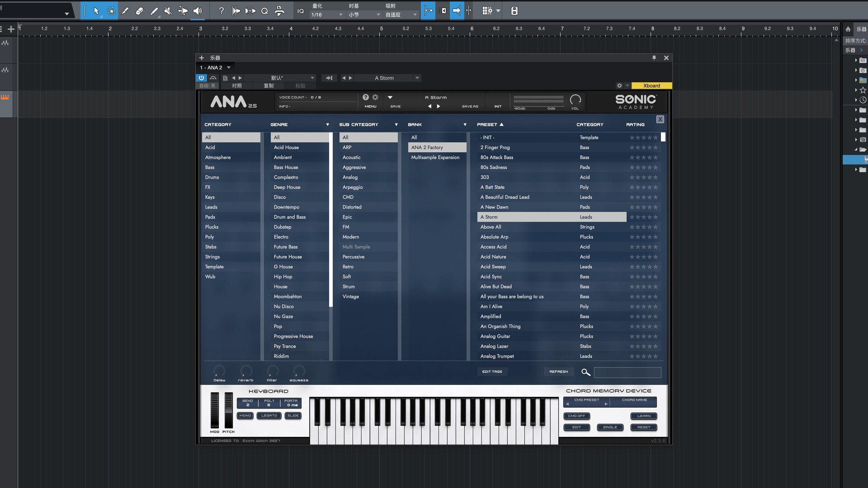This screenshot has height=488, width=868.
Task: Open the GENRE column filter arrow
Action: 327,125
